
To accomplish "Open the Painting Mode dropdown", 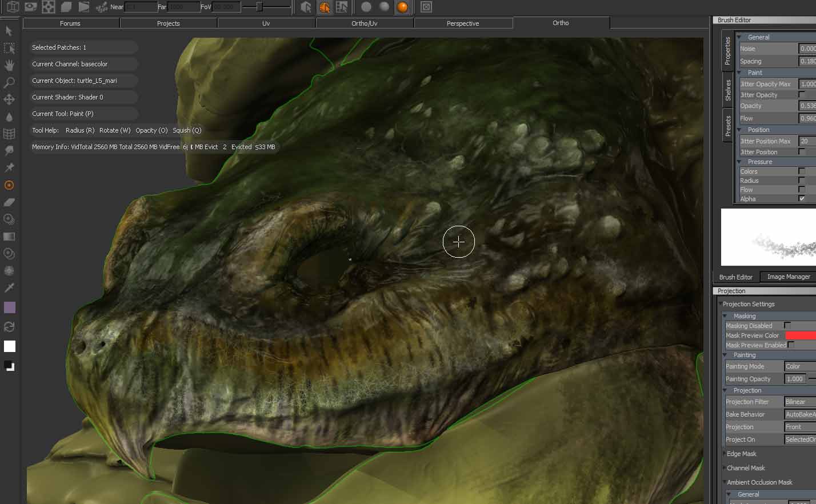I will pos(800,366).
